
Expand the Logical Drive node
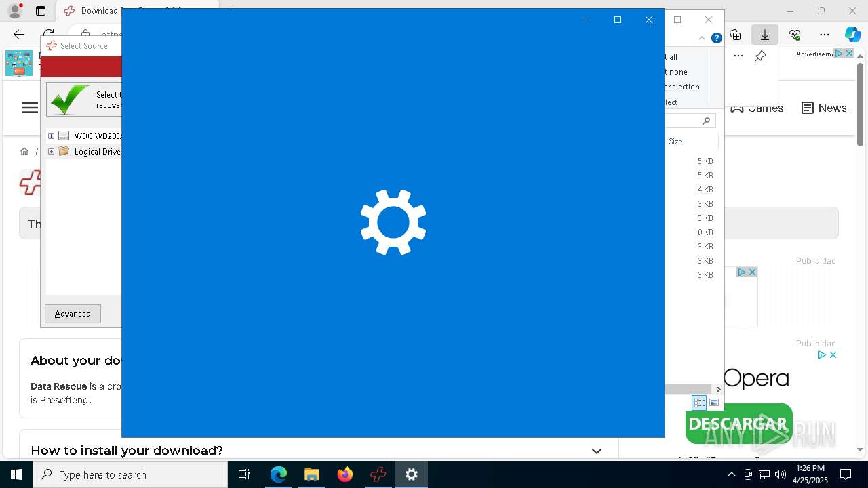point(51,152)
